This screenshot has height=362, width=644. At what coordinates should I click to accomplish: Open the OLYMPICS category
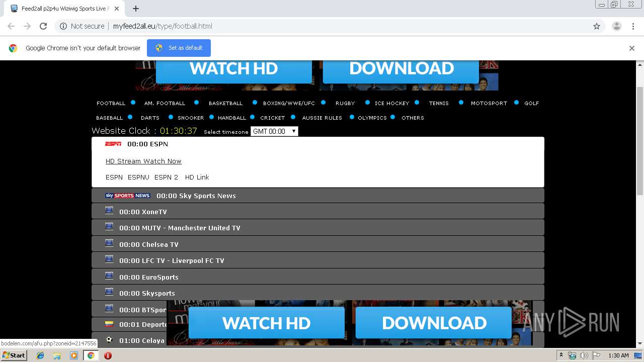[x=372, y=118]
